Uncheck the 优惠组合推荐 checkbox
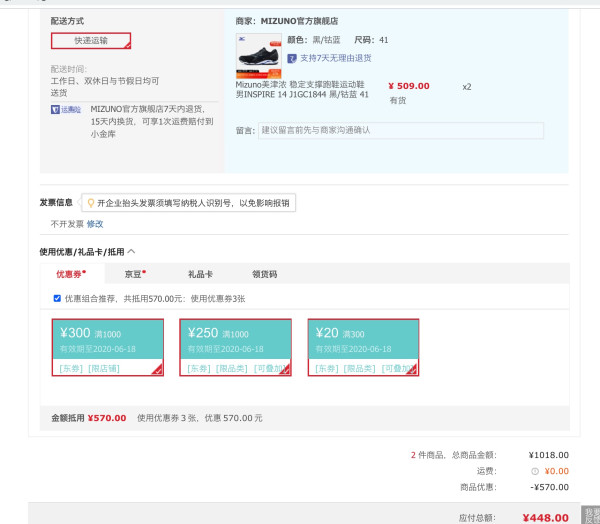Image resolution: width=600 pixels, height=524 pixels. pos(57,299)
